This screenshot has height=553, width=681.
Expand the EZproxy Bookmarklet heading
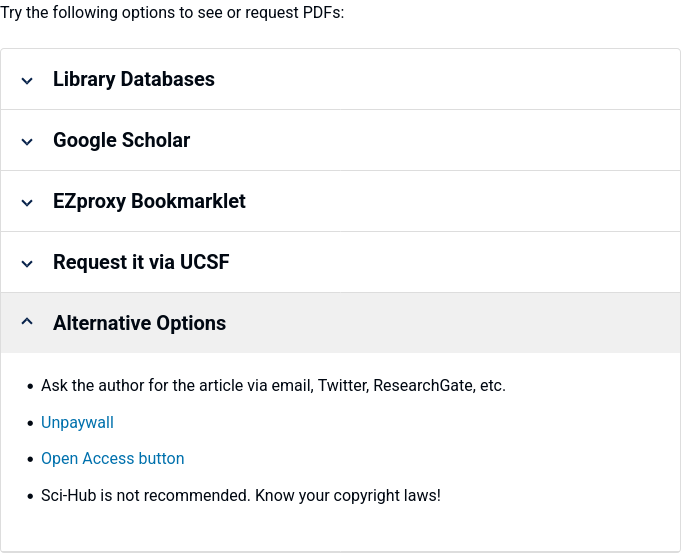point(149,201)
